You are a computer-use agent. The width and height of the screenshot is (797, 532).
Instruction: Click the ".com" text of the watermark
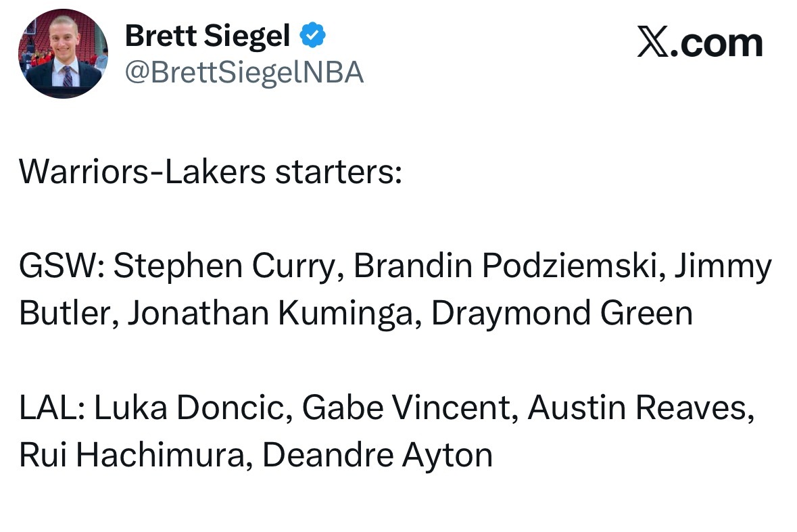point(717,43)
